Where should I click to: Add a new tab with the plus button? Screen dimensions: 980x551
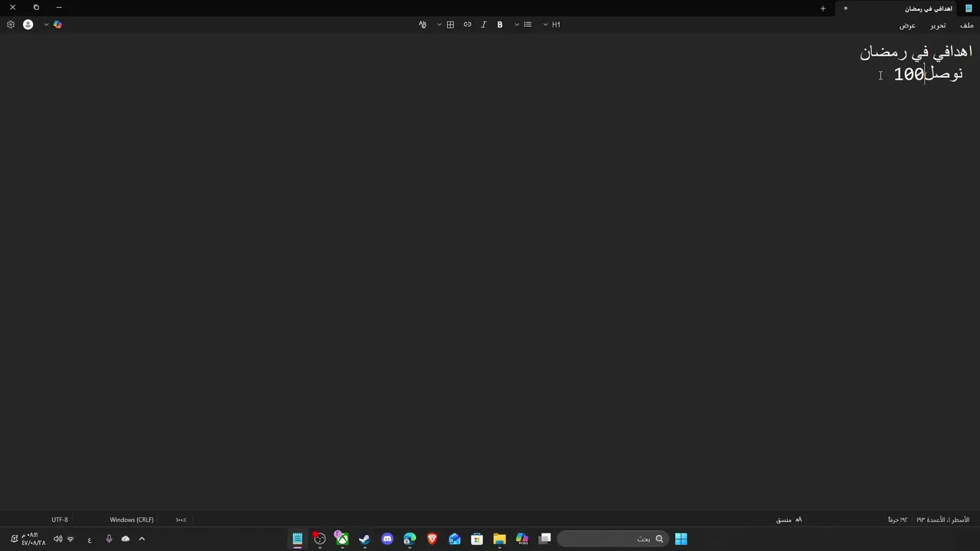click(823, 8)
